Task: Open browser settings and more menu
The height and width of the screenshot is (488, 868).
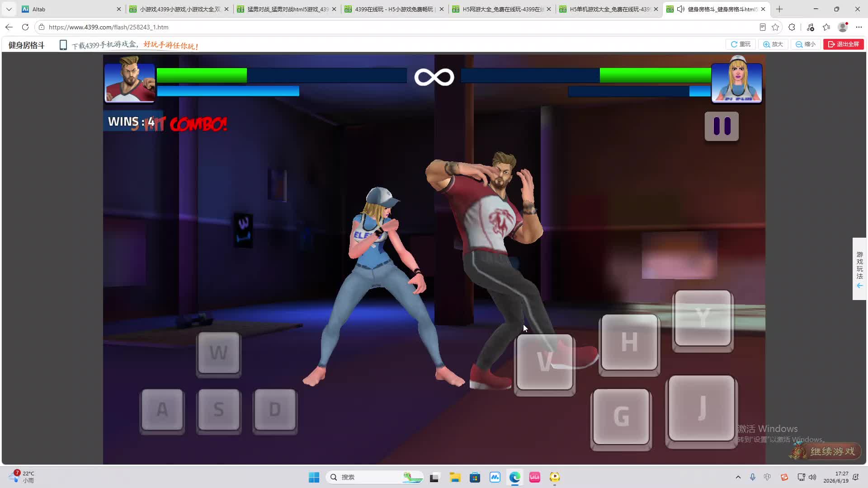Action: [859, 27]
